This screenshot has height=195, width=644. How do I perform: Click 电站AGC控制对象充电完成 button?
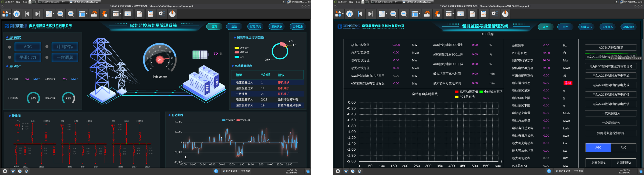[611, 76]
